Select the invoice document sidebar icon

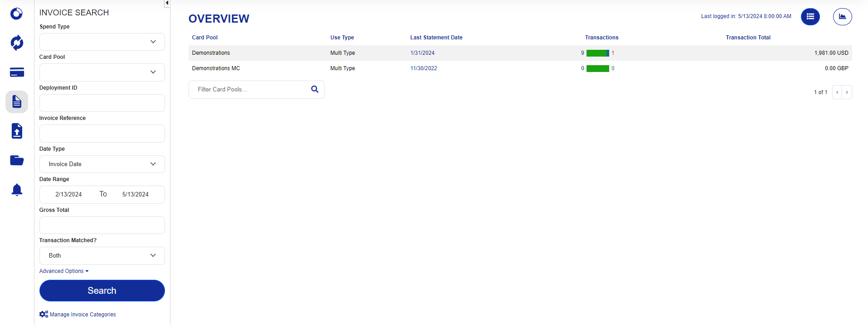click(17, 102)
